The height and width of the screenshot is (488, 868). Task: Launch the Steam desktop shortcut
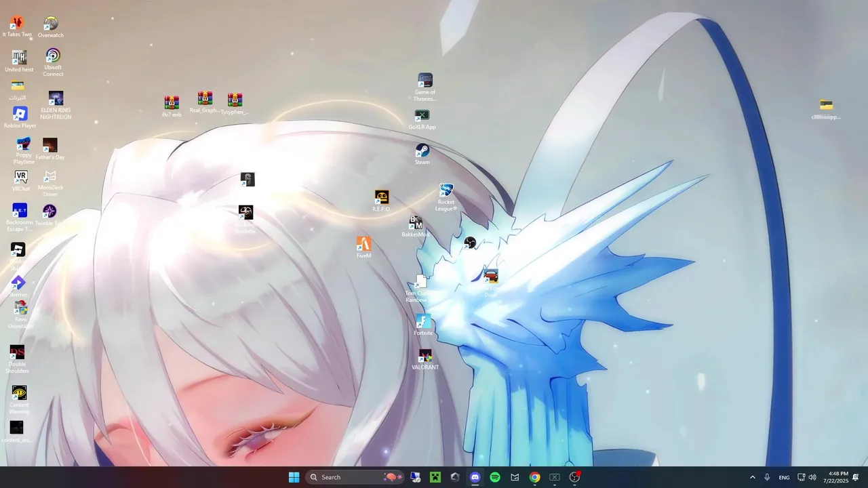pos(422,155)
